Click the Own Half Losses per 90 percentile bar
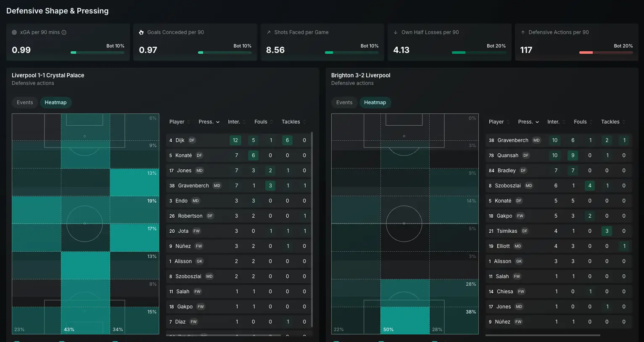644x342 pixels. tap(479, 53)
